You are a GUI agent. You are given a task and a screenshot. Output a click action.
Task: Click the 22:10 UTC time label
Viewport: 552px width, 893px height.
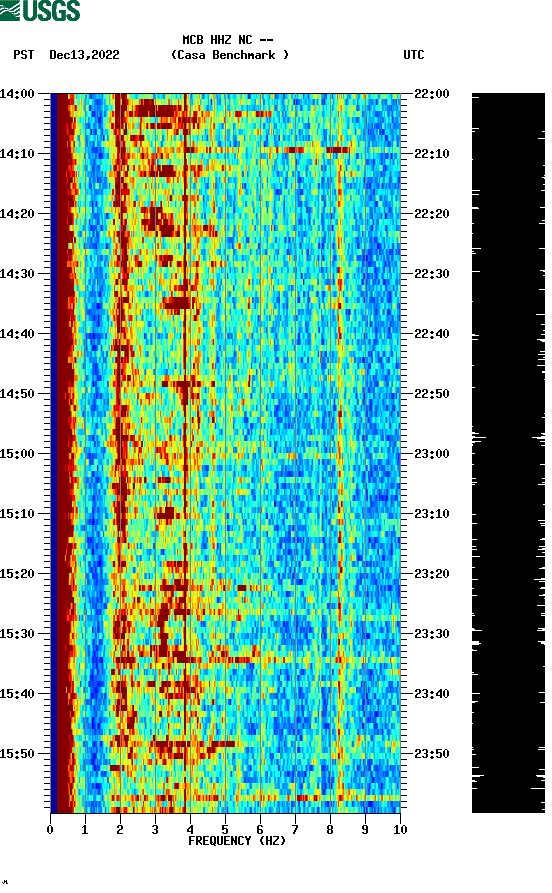point(432,154)
